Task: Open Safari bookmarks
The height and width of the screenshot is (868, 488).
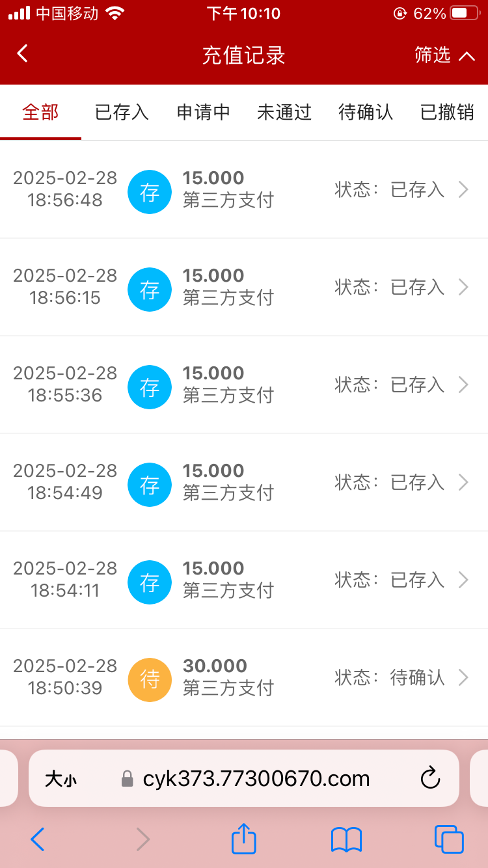Action: [x=346, y=839]
